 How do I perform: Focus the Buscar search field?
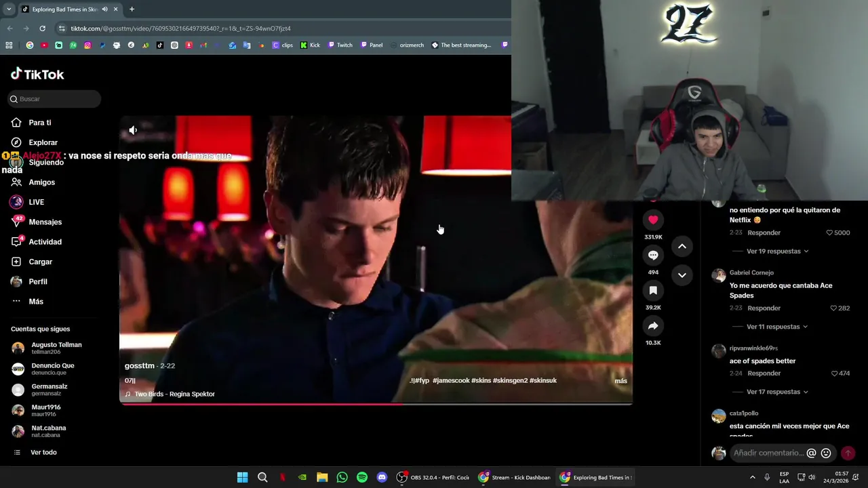click(54, 99)
